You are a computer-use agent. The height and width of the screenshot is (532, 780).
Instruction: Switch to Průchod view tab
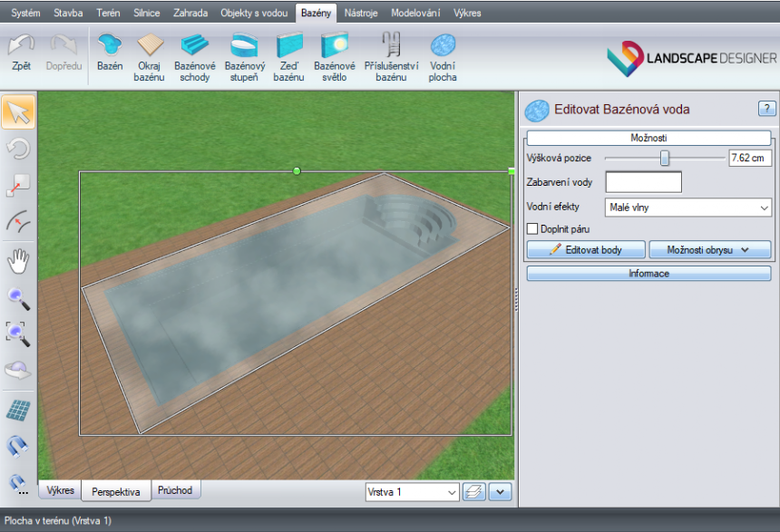175,490
